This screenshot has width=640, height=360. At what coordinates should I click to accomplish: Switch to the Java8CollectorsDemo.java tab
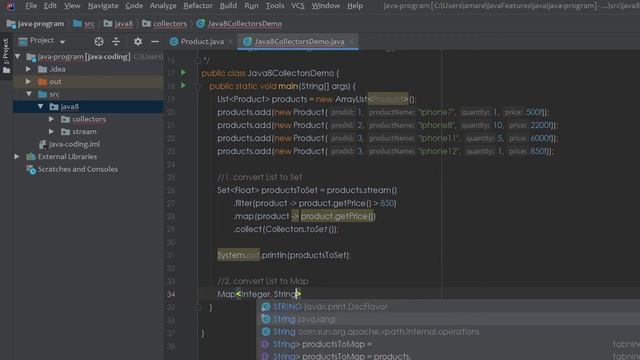tap(299, 41)
